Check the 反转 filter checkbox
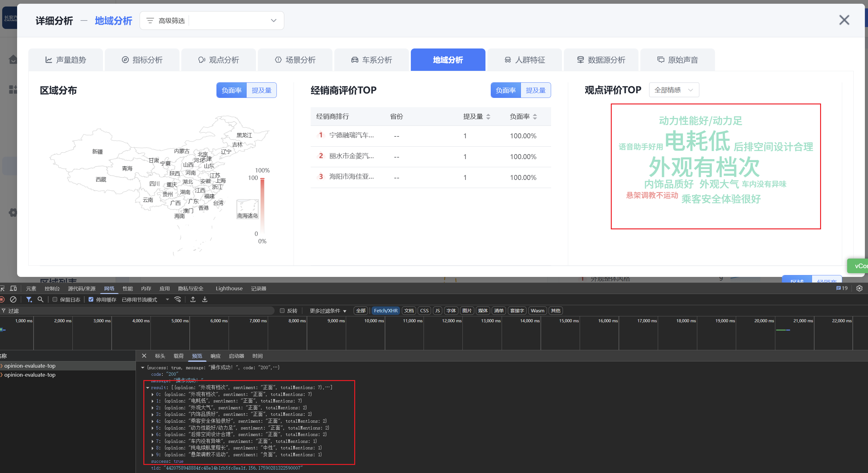Screen dimensions: 868x473 coord(282,310)
